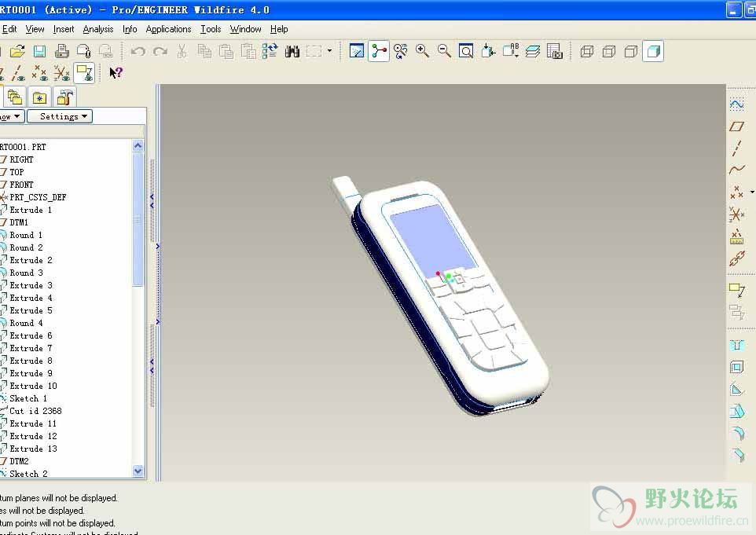756x535 pixels.
Task: Insert a datum plane from right toolbar
Action: point(736,126)
